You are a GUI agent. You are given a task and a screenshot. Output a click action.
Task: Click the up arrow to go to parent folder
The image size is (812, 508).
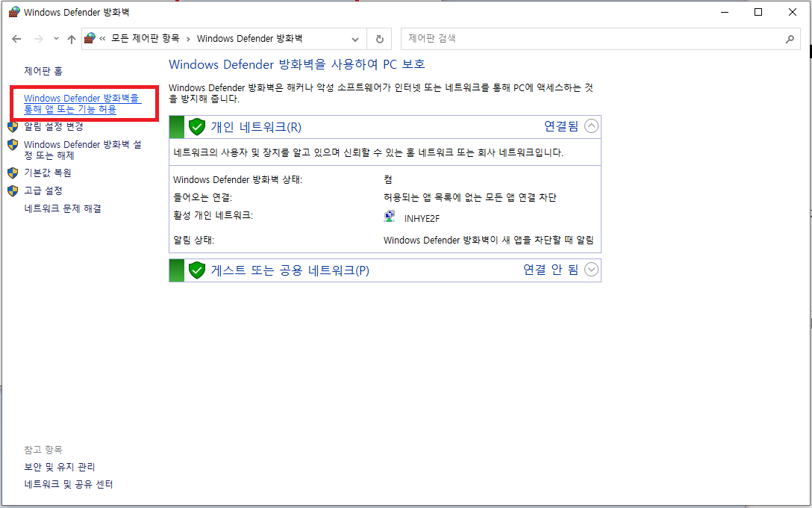pyautogui.click(x=72, y=38)
